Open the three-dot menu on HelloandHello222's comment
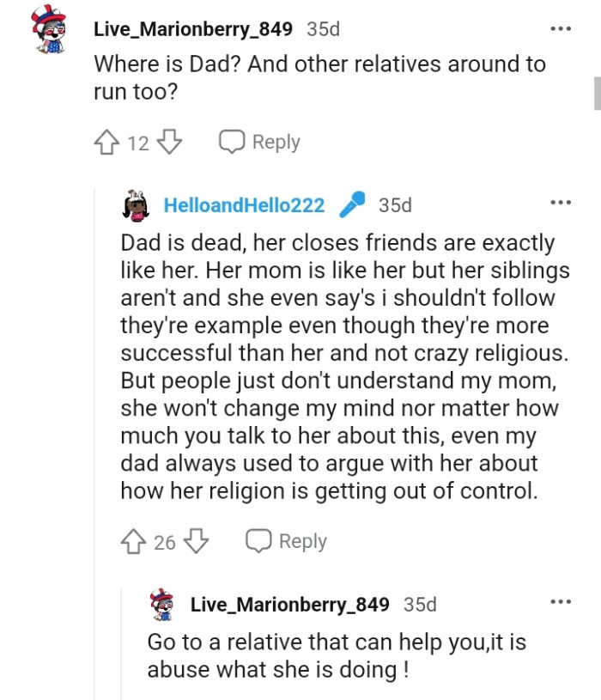The width and height of the screenshot is (601, 700). (561, 202)
